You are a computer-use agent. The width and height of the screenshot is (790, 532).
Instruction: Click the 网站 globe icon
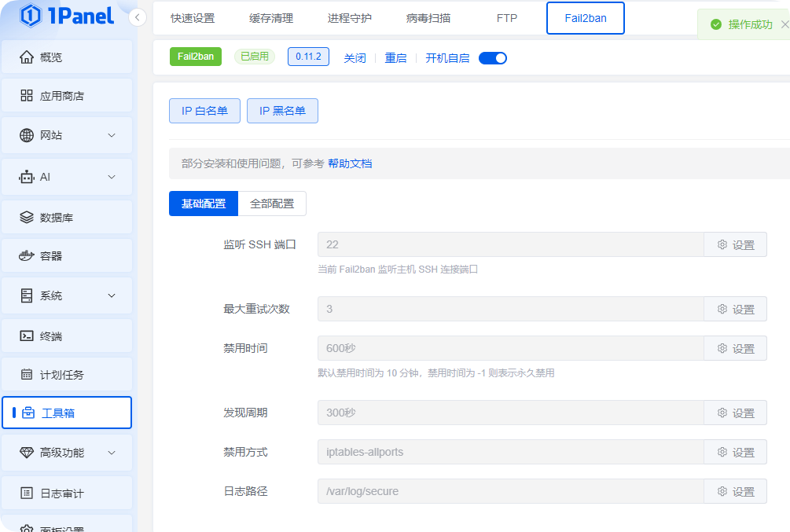tap(27, 135)
